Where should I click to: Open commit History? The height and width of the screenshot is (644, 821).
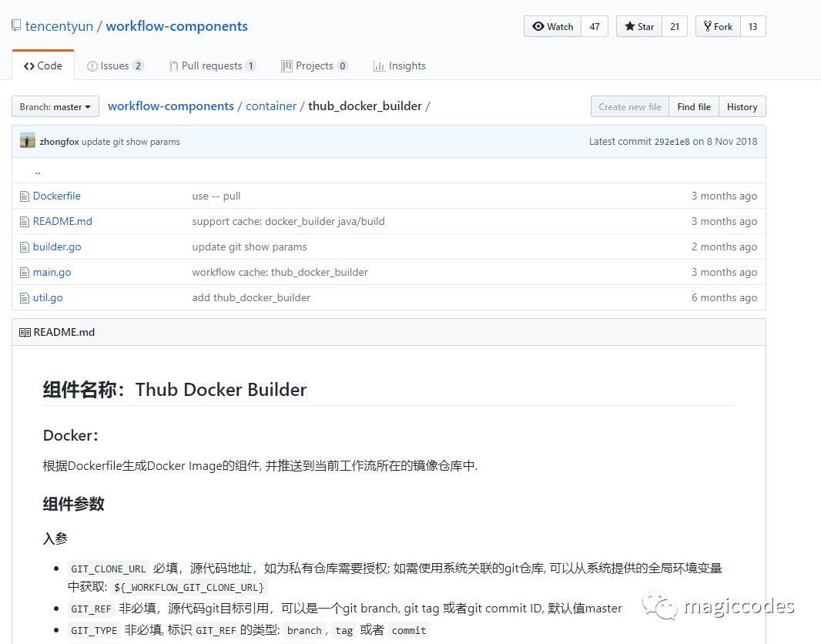[742, 107]
